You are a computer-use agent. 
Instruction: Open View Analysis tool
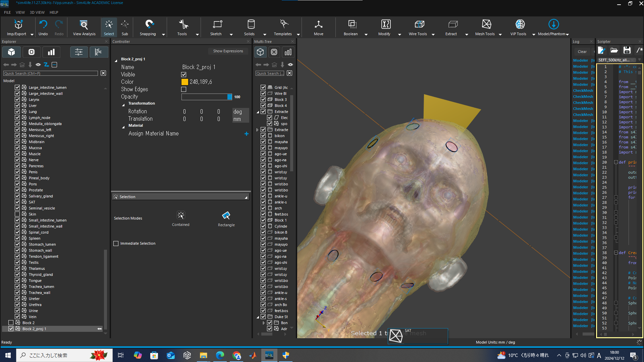[84, 27]
